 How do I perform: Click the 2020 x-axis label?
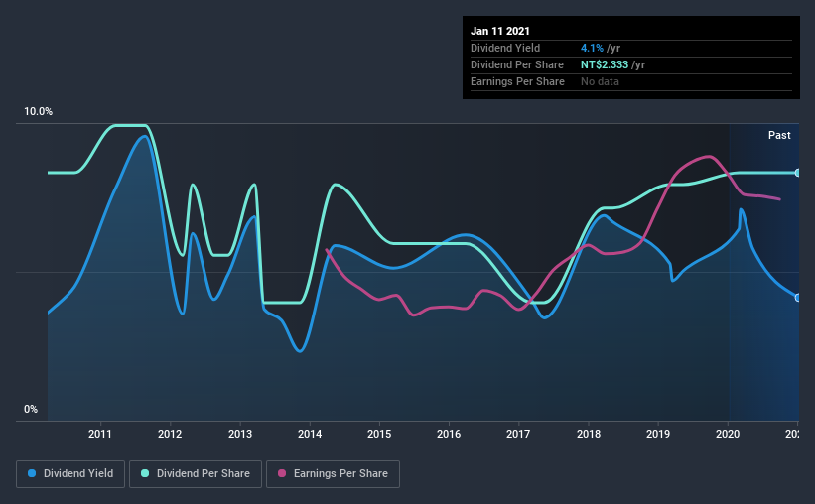tap(728, 434)
